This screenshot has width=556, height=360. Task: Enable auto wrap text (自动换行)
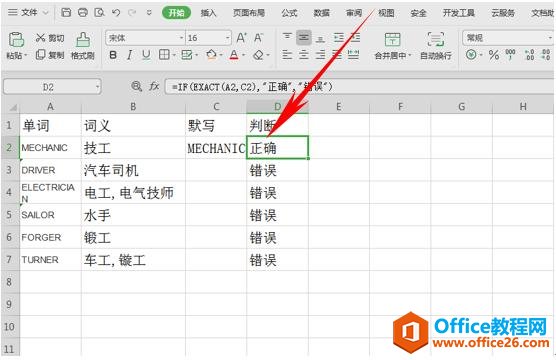tap(436, 46)
